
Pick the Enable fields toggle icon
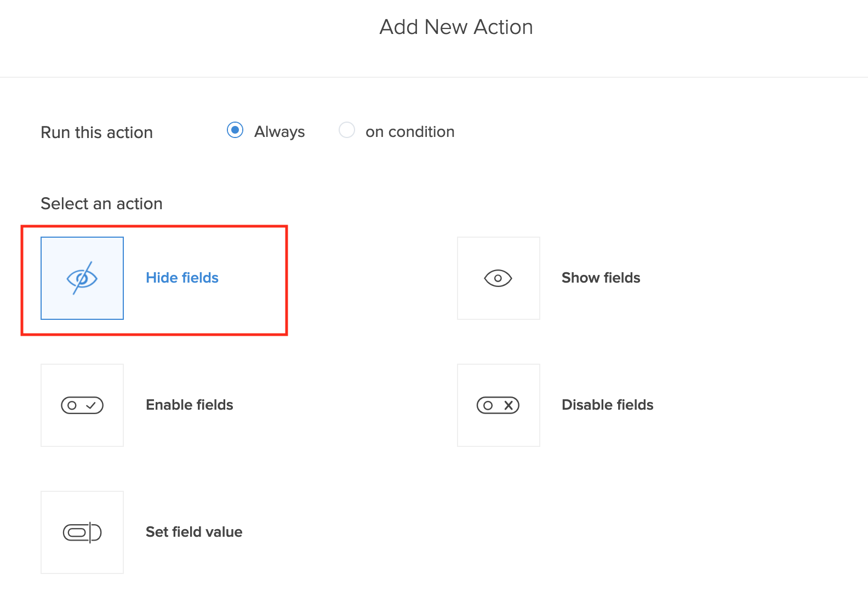(82, 405)
